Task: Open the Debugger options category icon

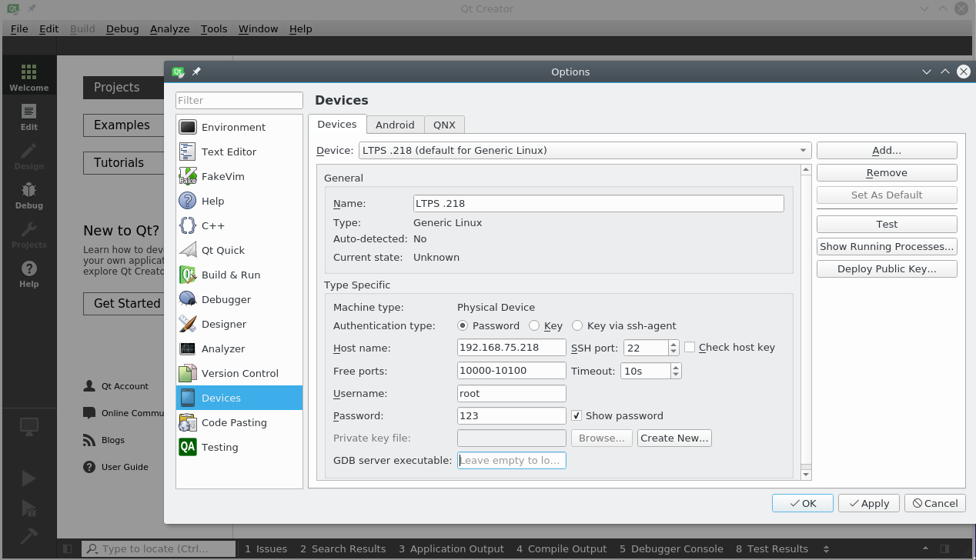Action: 188,299
